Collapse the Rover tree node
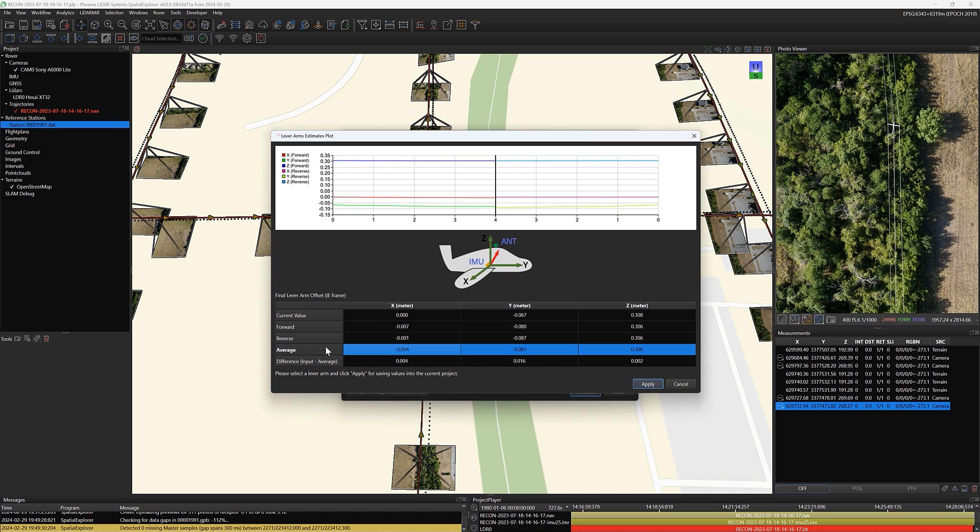The image size is (980, 532). 3,56
